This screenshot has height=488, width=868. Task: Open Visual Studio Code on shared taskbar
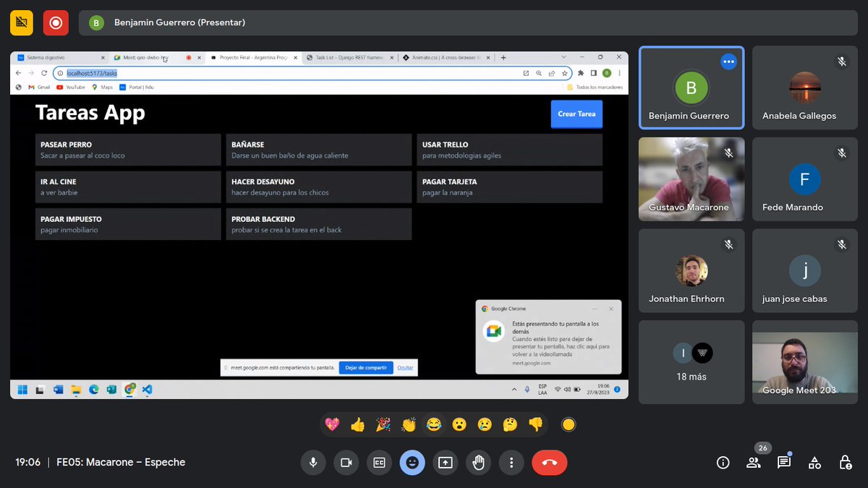[x=148, y=389]
